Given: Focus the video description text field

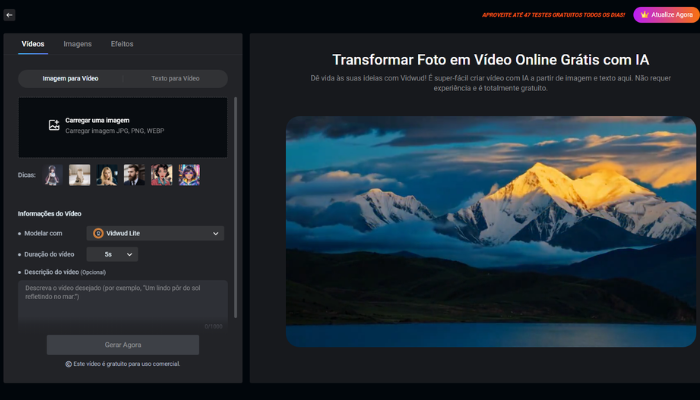Looking at the screenshot, I should point(122,300).
